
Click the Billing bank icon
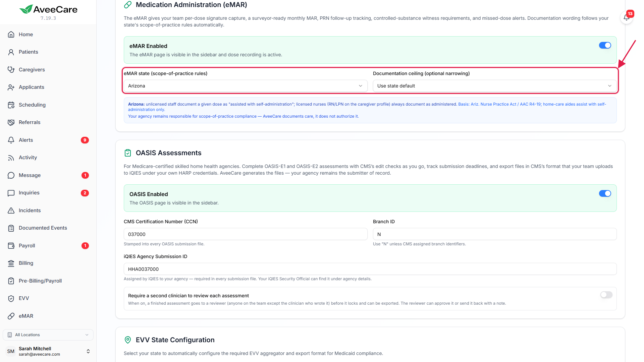coord(11,263)
